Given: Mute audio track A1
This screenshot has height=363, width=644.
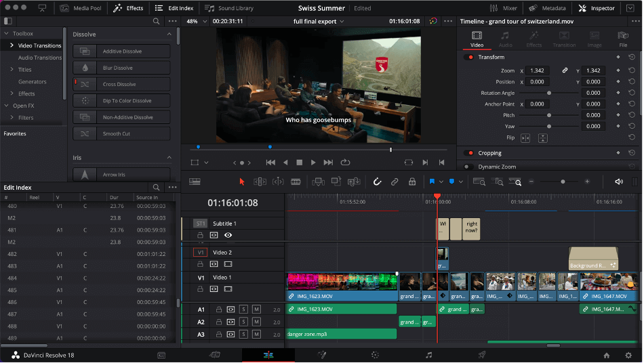Looking at the screenshot, I should 256,309.
